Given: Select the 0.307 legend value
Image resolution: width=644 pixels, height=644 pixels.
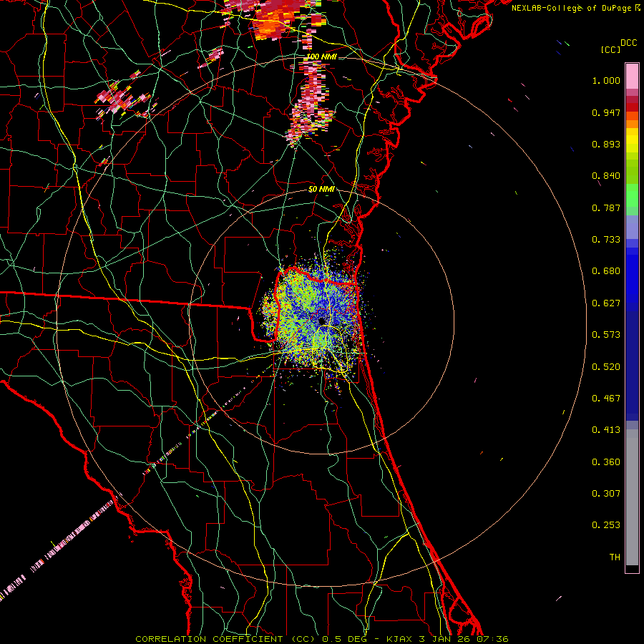Looking at the screenshot, I should 606,493.
